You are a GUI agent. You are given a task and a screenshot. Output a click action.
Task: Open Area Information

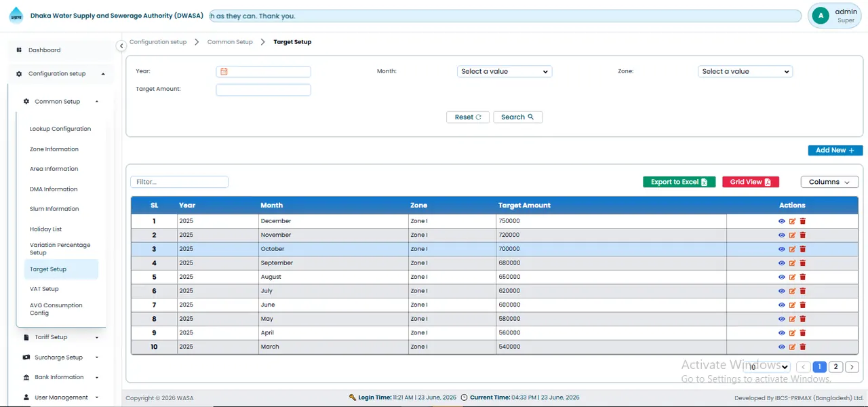pos(54,169)
